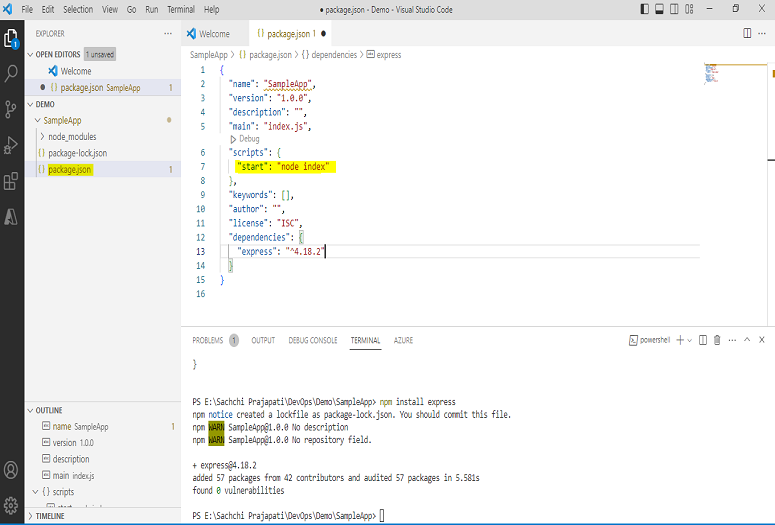
Task: Toggle secondary side bar layout icon
Action: click(674, 9)
